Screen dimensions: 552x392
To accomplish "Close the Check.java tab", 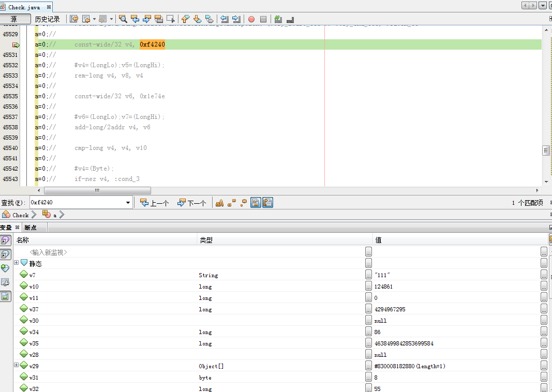I will click(49, 7).
